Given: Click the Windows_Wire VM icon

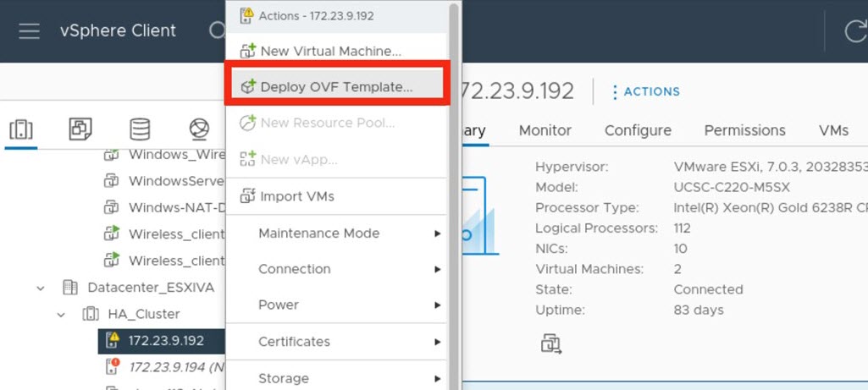Looking at the screenshot, I should click(x=112, y=154).
